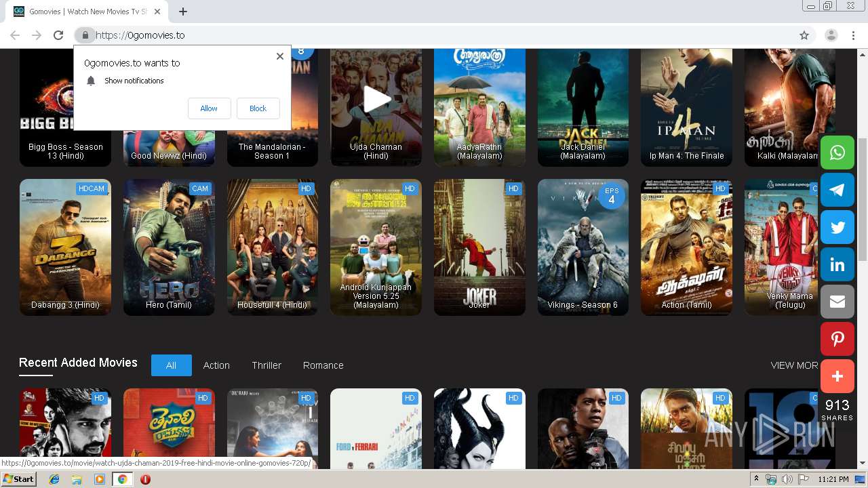The image size is (868, 488).
Task: Open the volume tray icon
Action: coord(787,479)
